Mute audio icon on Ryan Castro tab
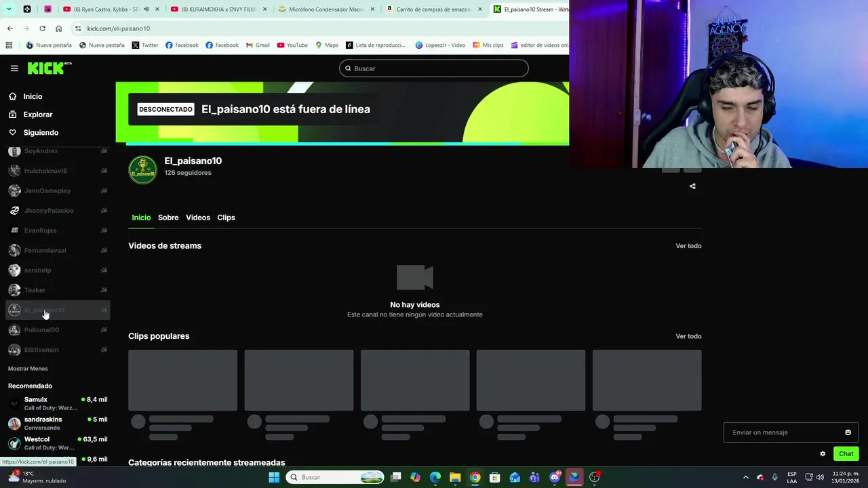The image size is (868, 488). 146,9
